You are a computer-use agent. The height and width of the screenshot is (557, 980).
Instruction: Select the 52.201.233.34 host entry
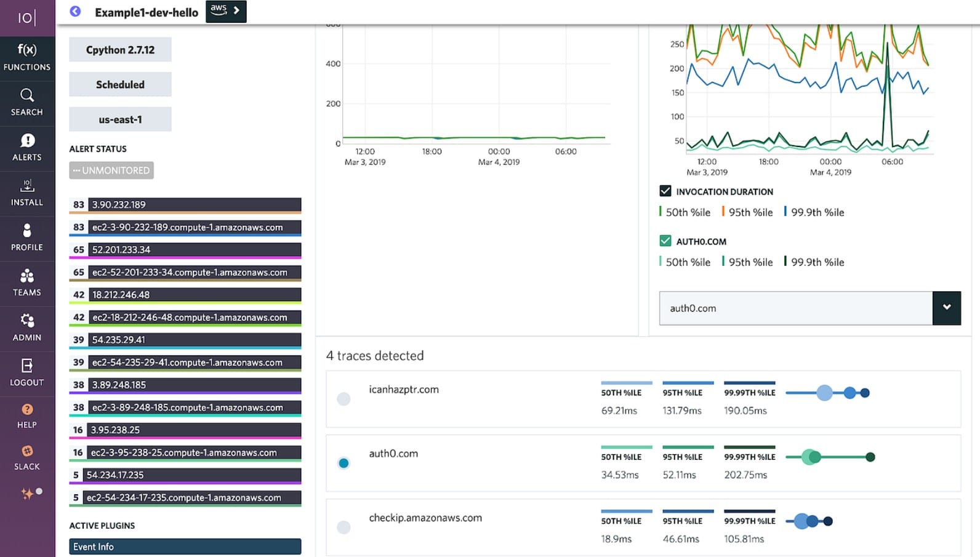tap(185, 250)
